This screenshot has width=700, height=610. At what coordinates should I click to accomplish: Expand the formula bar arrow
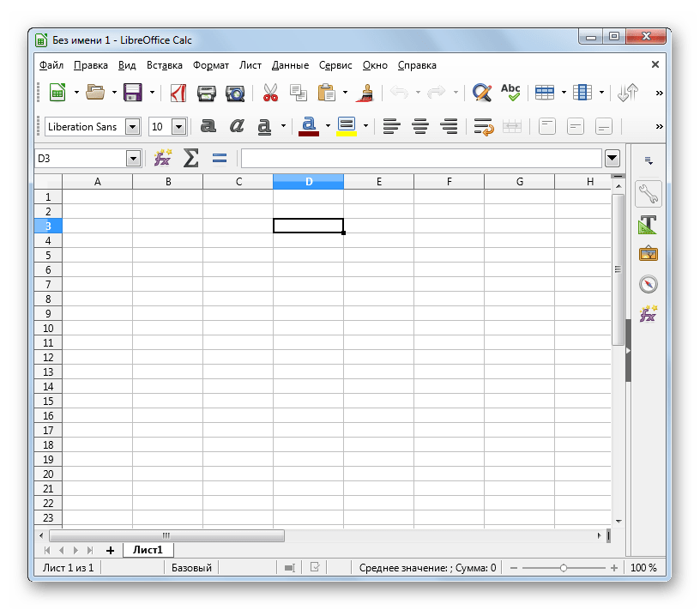(612, 158)
